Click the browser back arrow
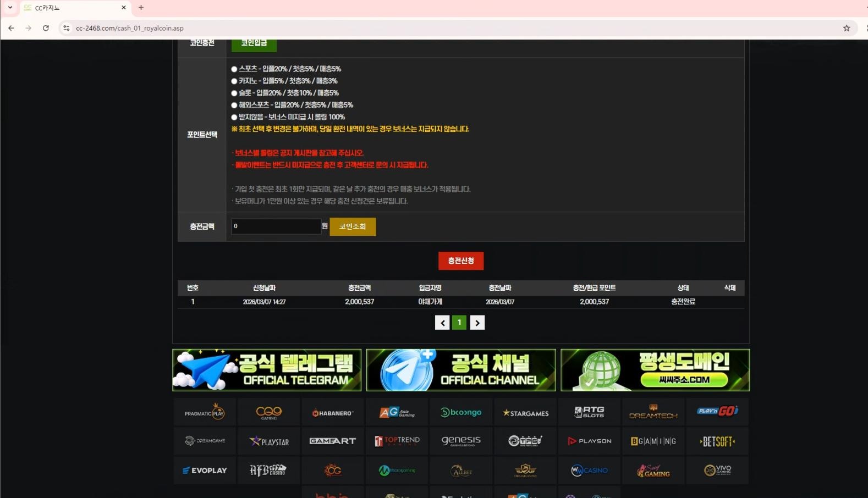This screenshot has height=498, width=868. click(11, 28)
